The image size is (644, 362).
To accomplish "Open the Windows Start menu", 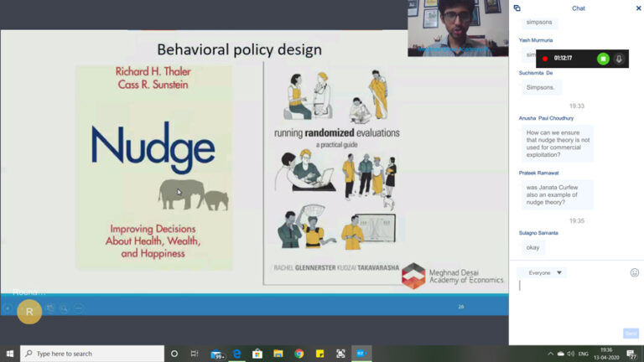I will [10, 354].
